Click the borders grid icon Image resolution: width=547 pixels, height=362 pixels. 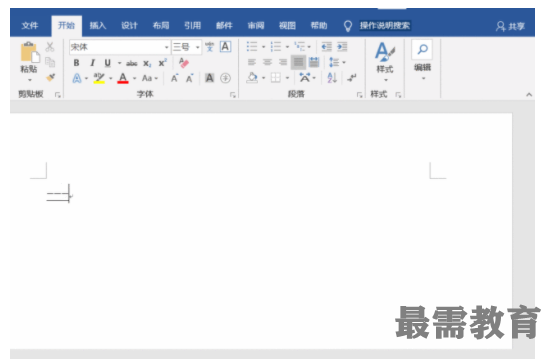(276, 78)
